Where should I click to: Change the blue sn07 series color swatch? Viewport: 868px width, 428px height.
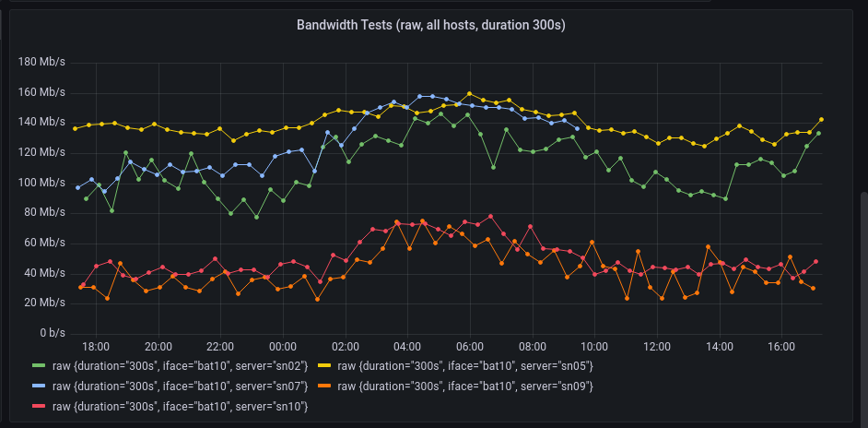click(x=39, y=386)
